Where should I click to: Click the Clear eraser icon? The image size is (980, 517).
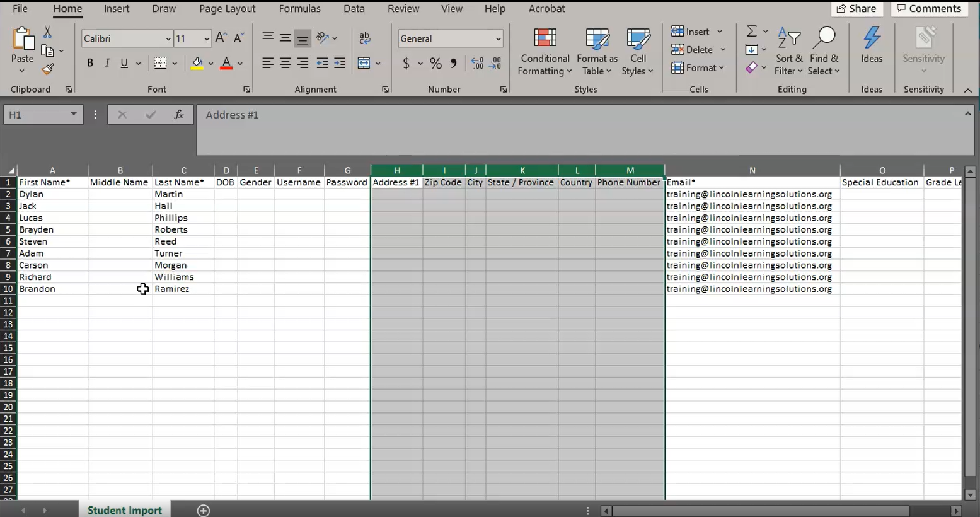751,67
